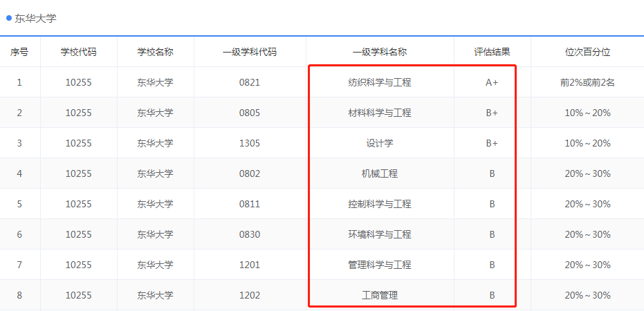The width and height of the screenshot is (644, 311).
Task: Click school code 10255 in 设计学 row
Action: (x=78, y=143)
